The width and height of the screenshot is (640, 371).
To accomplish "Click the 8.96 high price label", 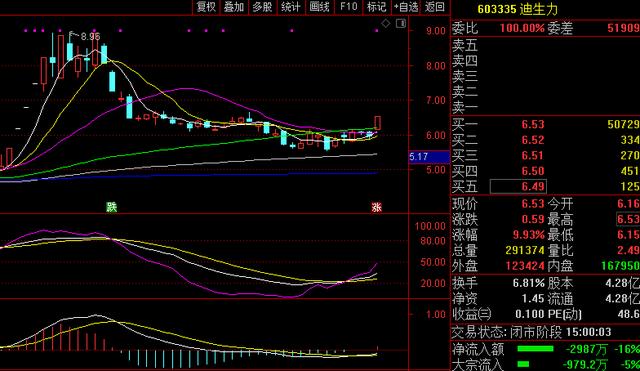I will [x=90, y=37].
